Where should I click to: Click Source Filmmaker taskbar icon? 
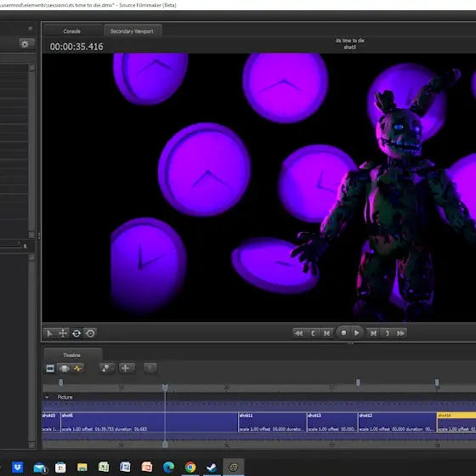coord(233,467)
